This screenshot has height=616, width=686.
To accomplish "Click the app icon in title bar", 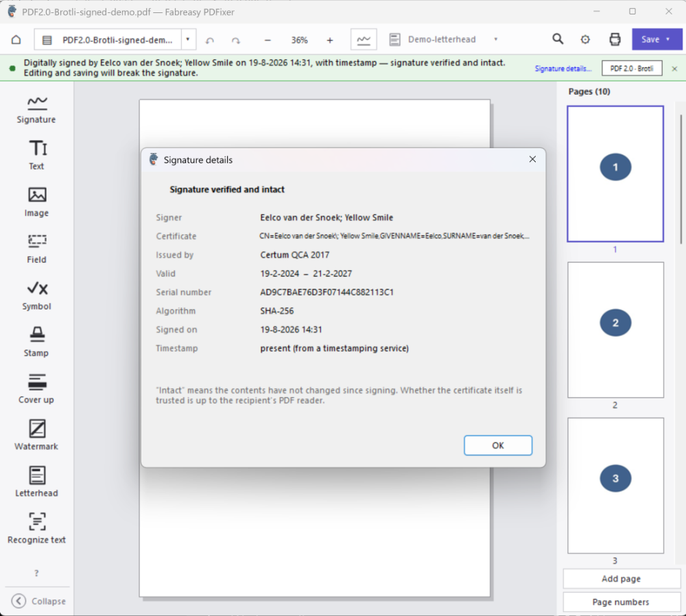I will (12, 12).
